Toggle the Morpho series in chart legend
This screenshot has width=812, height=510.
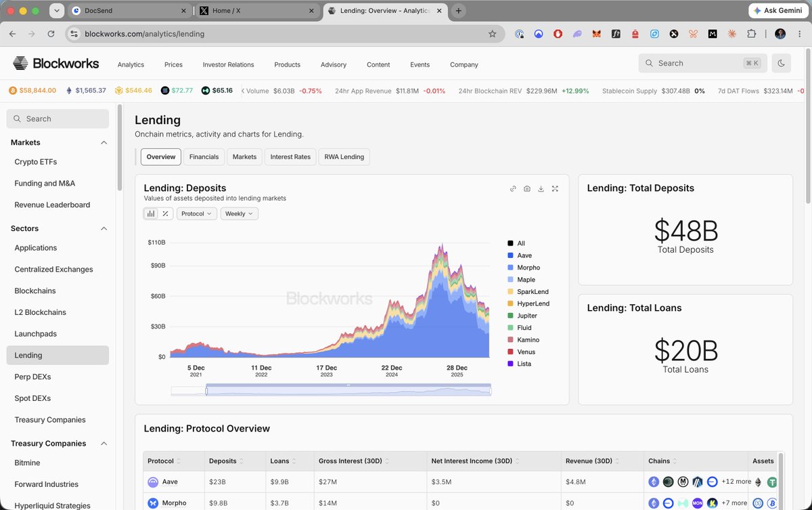click(x=523, y=268)
